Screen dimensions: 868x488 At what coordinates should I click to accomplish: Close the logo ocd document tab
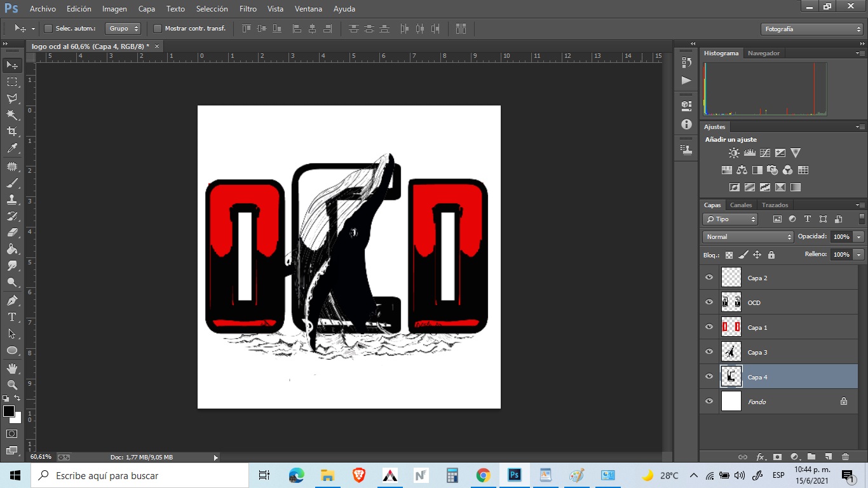(x=157, y=46)
